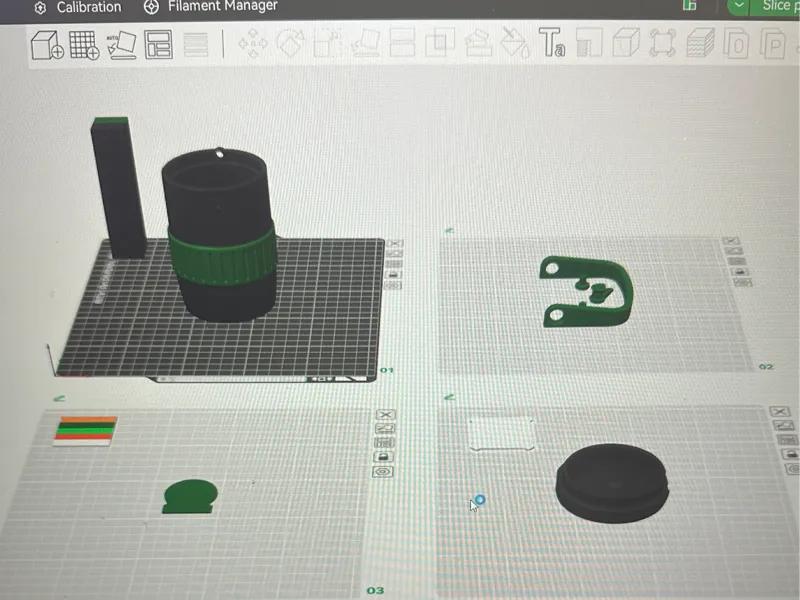Click the cube tool beside the Measure icon
Image resolution: width=800 pixels, height=600 pixels.
point(626,42)
